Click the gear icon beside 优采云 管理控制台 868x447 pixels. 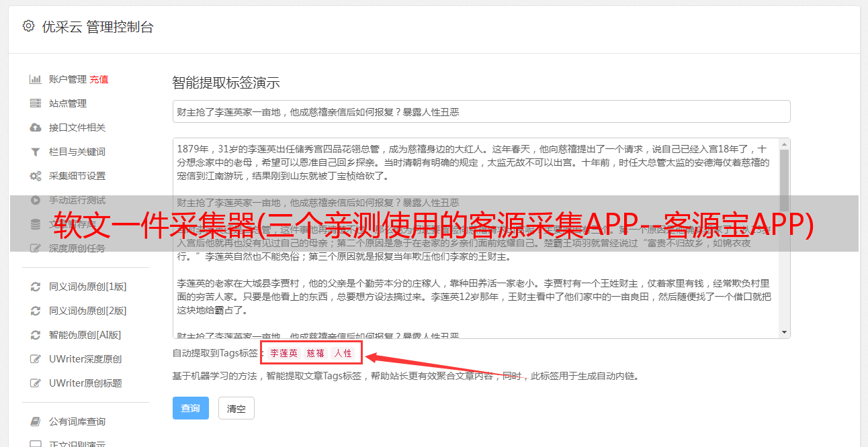pyautogui.click(x=28, y=26)
